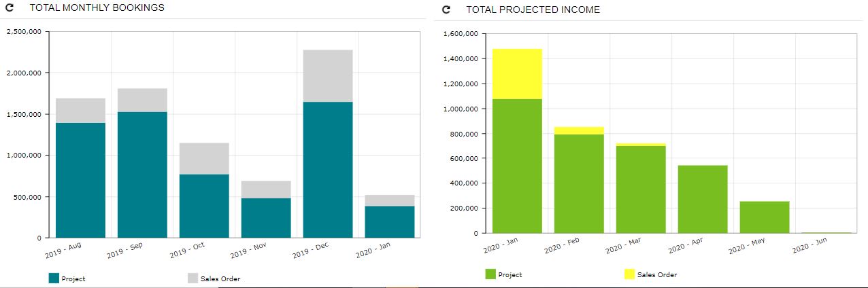Select the 2019 - Aug Project bar
868x288 pixels.
(x=80, y=180)
